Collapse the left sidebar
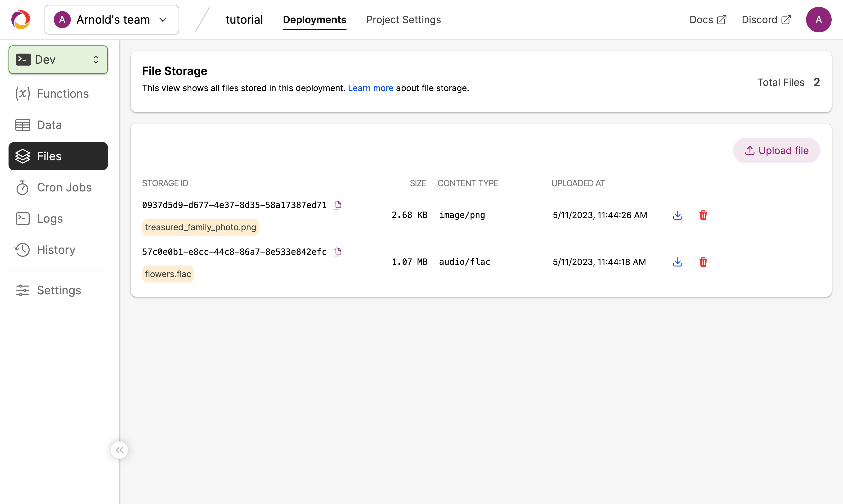843x504 pixels. 119,450
